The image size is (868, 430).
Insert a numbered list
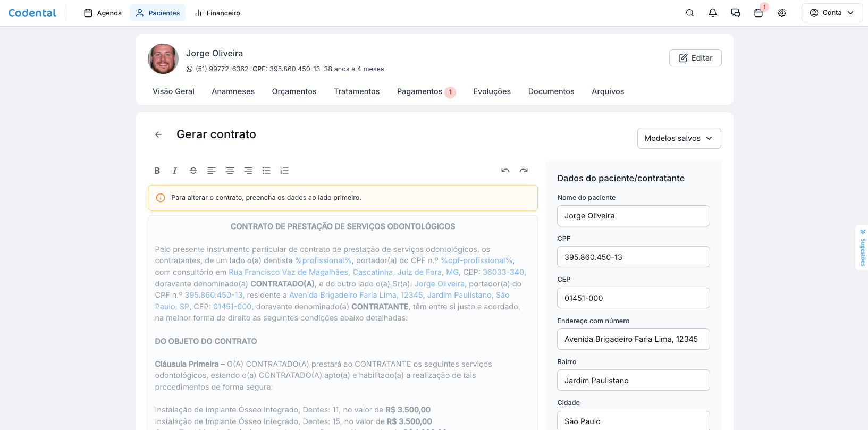tap(284, 171)
